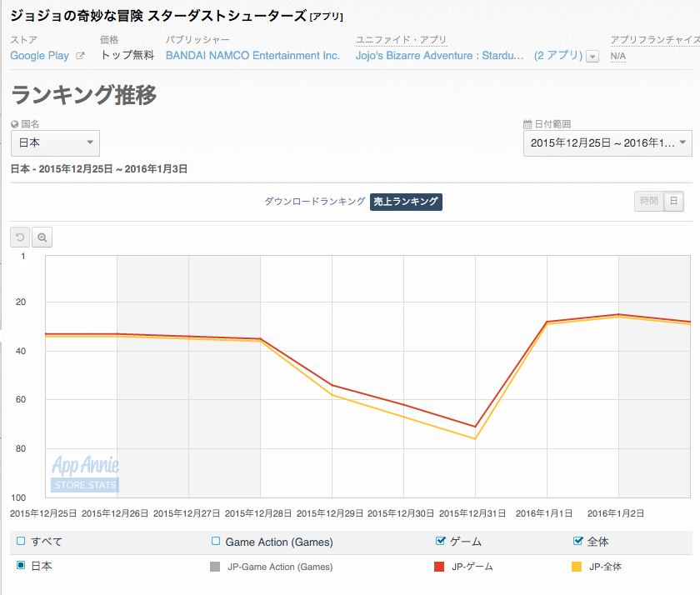Click the globe icon beside 国名
Viewport: 700px width, 595px height.
15,124
